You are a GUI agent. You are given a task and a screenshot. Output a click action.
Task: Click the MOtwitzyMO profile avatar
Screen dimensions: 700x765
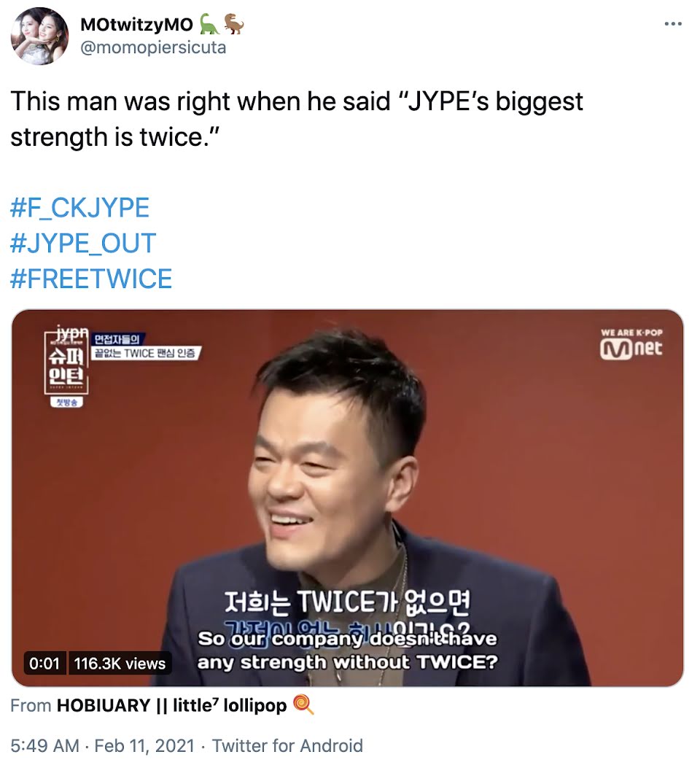click(39, 36)
